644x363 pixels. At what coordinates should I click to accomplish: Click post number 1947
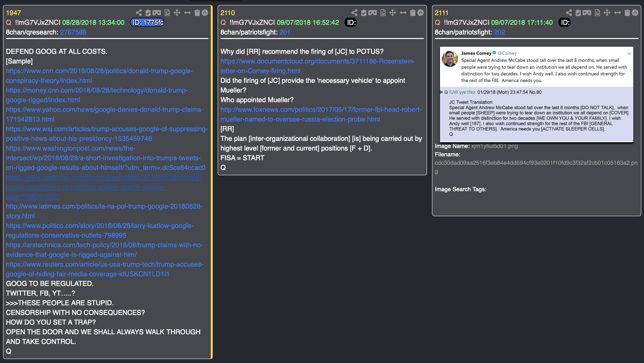pyautogui.click(x=13, y=13)
